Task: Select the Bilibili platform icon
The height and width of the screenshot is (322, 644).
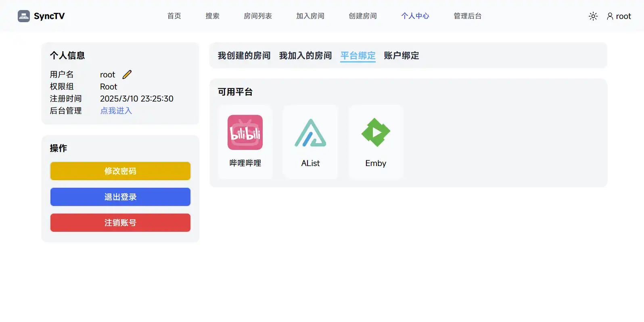Action: [x=245, y=133]
